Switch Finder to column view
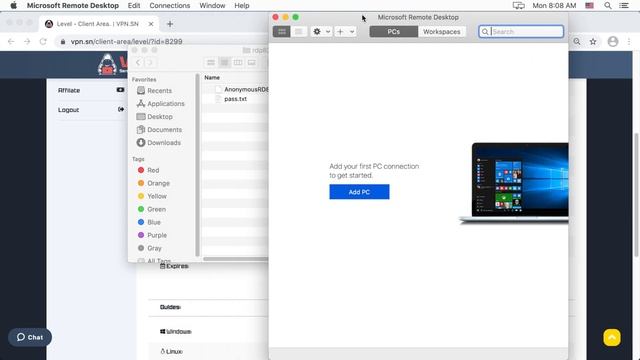Image resolution: width=640 pixels, height=360 pixels. [238, 62]
